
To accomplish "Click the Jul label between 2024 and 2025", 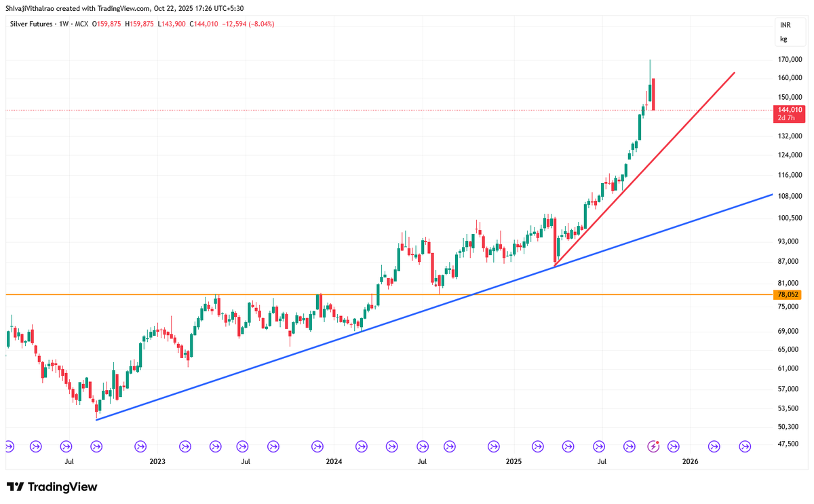I will [422, 461].
